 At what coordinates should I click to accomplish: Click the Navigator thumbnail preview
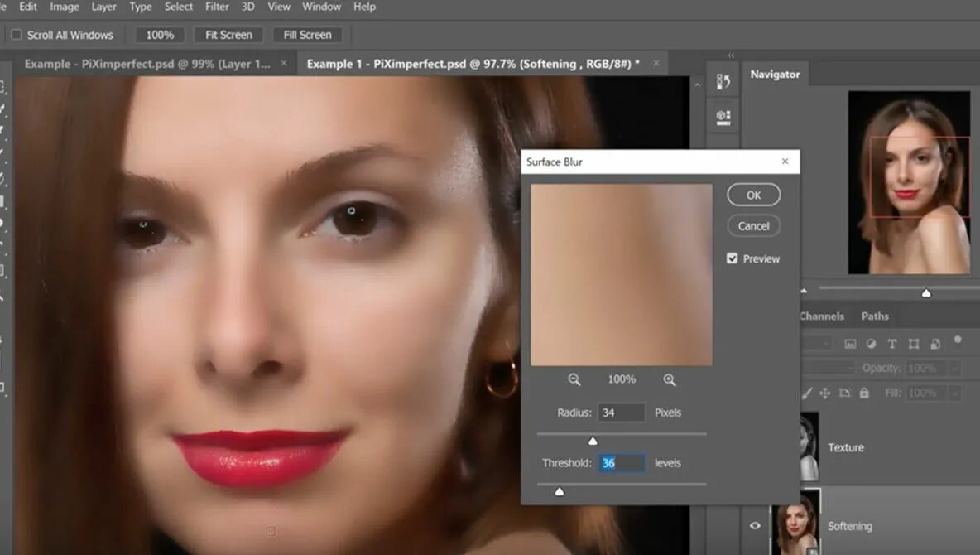909,183
